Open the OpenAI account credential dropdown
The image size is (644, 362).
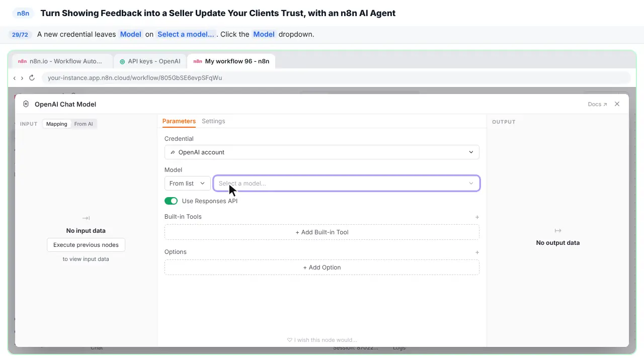click(x=322, y=152)
